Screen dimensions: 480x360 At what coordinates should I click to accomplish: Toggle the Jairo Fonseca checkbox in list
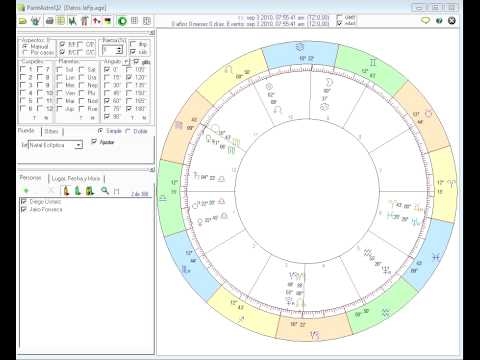[x=24, y=209]
